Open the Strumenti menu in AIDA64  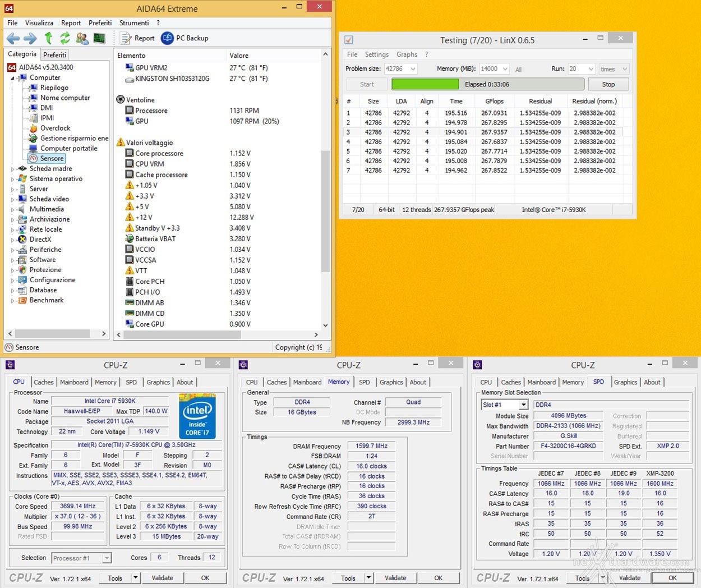(x=134, y=23)
